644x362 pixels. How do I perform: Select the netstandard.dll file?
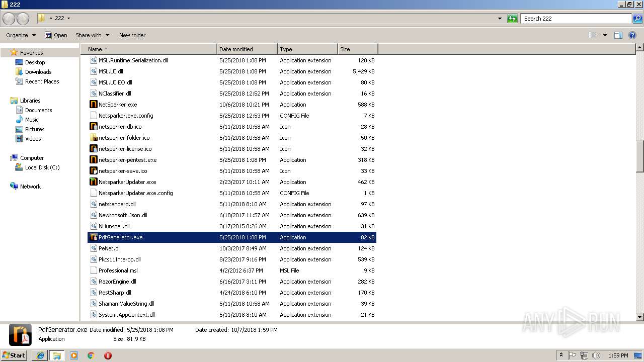click(x=232, y=204)
